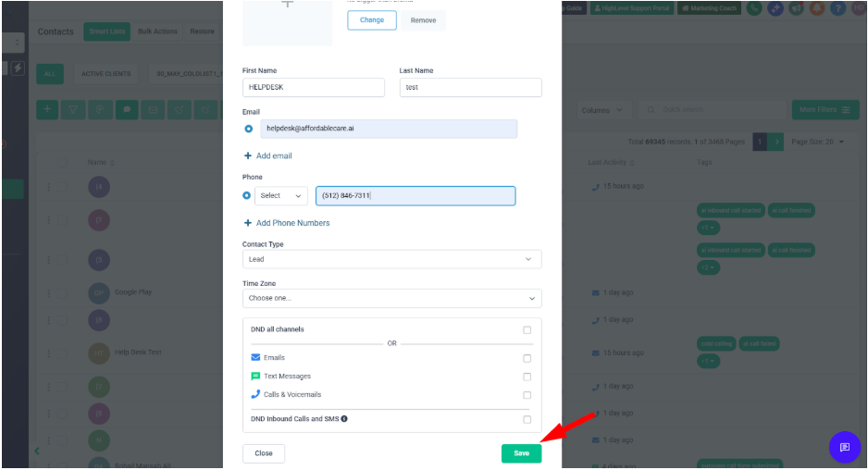Open the Bulk Actions tab
This screenshot has width=868, height=470.
pos(157,31)
